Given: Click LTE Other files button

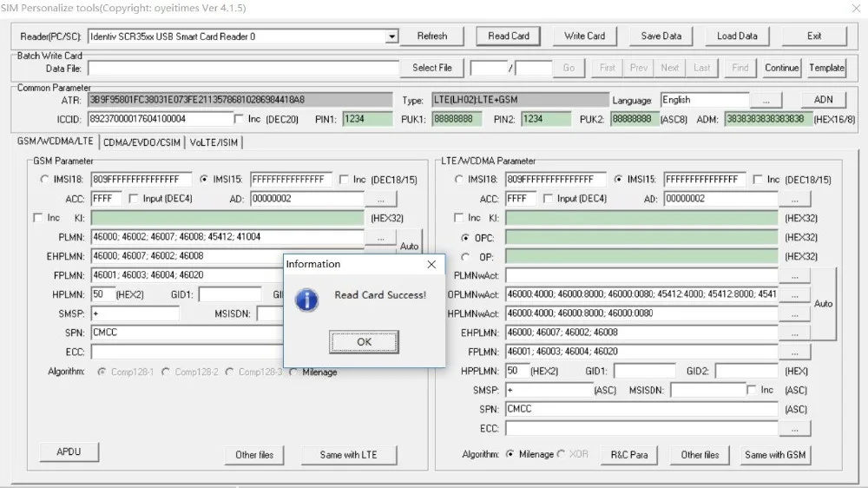Looking at the screenshot, I should click(x=700, y=455).
